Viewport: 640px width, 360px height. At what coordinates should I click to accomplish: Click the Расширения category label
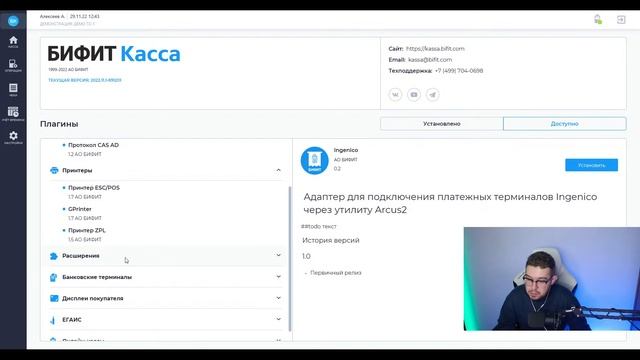pyautogui.click(x=81, y=256)
